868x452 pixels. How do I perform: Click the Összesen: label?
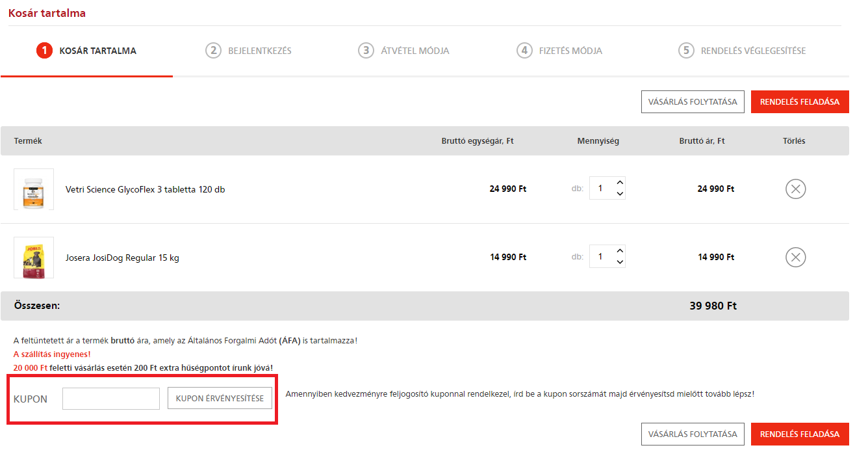[x=37, y=306]
